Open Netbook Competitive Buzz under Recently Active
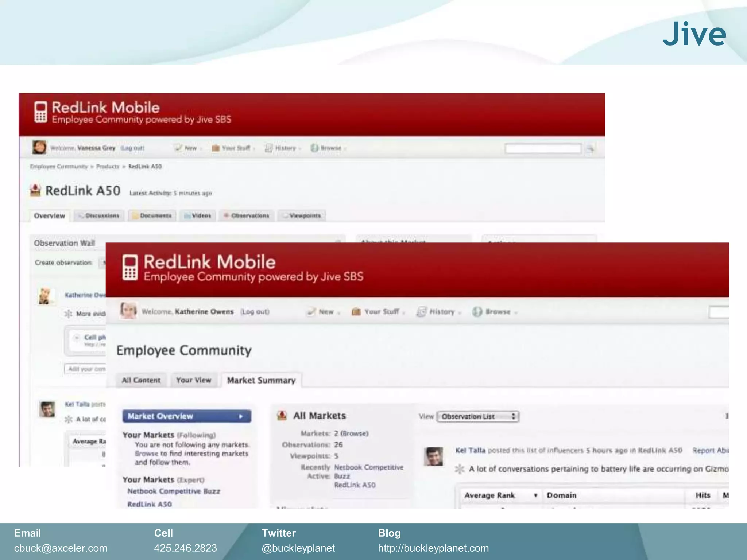The width and height of the screenshot is (747, 560). click(x=369, y=471)
